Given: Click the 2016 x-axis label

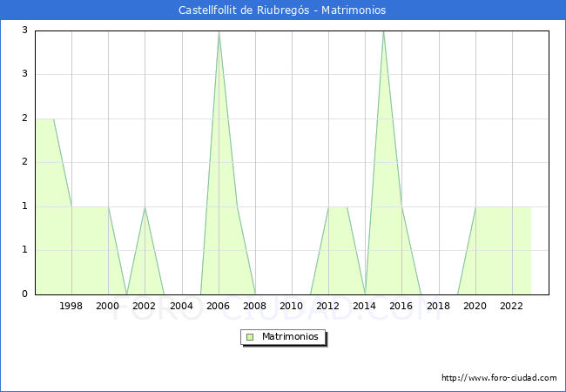Looking at the screenshot, I should tap(401, 306).
